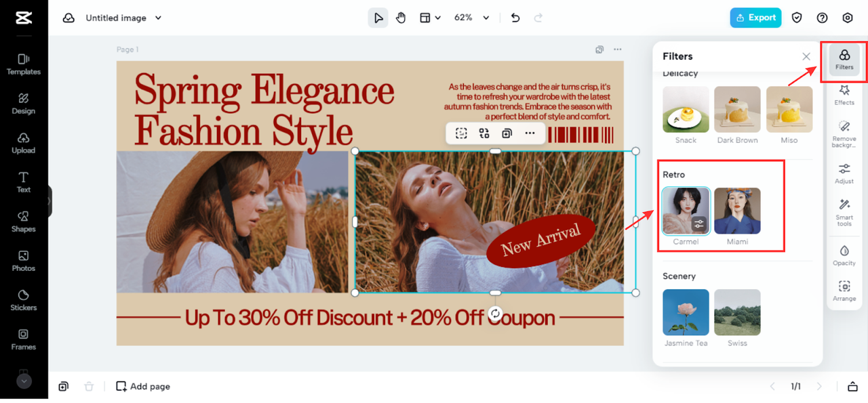Open the Photos sidebar tab
868x403 pixels.
coord(24,261)
